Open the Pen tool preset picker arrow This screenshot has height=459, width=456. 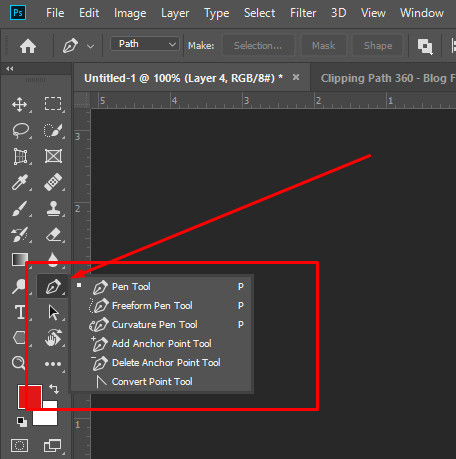[x=90, y=46]
